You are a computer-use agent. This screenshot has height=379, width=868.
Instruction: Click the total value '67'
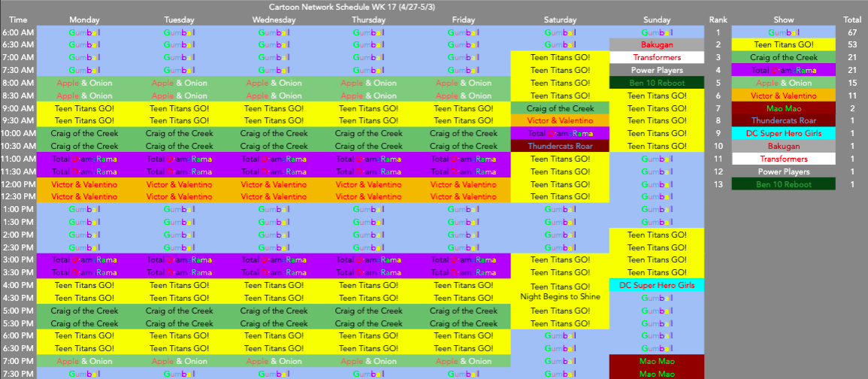pyautogui.click(x=852, y=32)
